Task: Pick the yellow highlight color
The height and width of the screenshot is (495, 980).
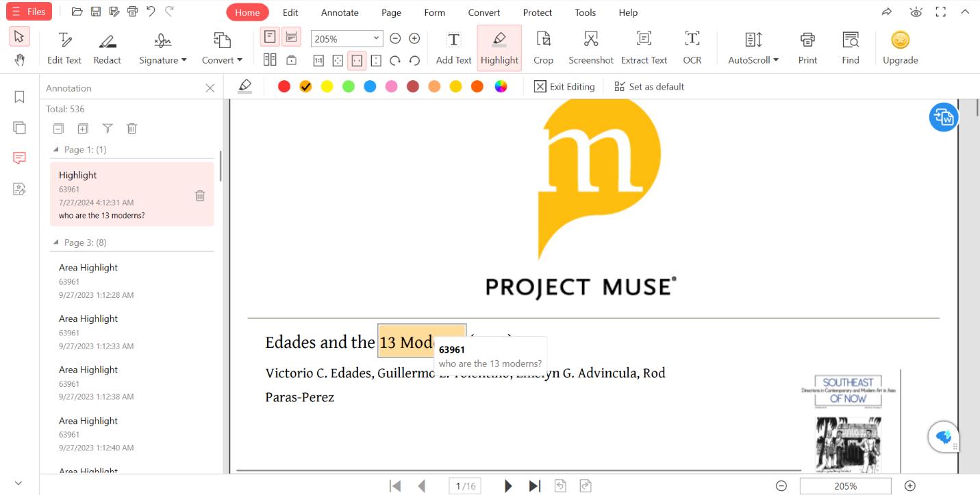Action: click(327, 86)
